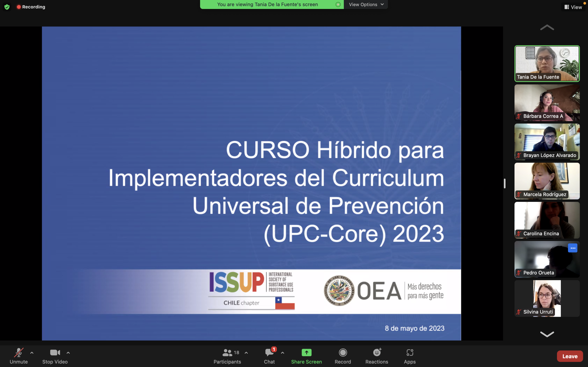Open the Apps icon
Viewport: 588px width, 367px height.
[x=410, y=353]
